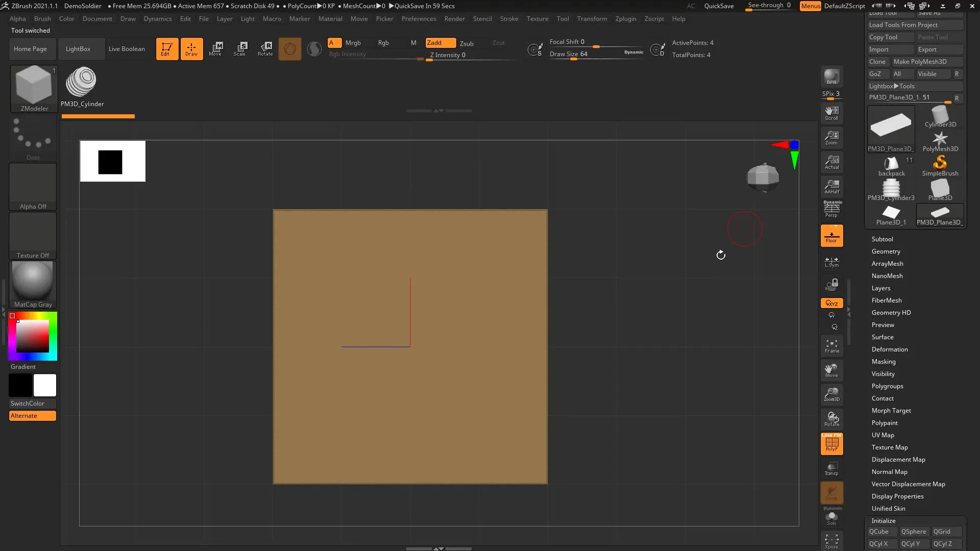The width and height of the screenshot is (980, 551).
Task: Expand the Display Properties section
Action: click(897, 496)
